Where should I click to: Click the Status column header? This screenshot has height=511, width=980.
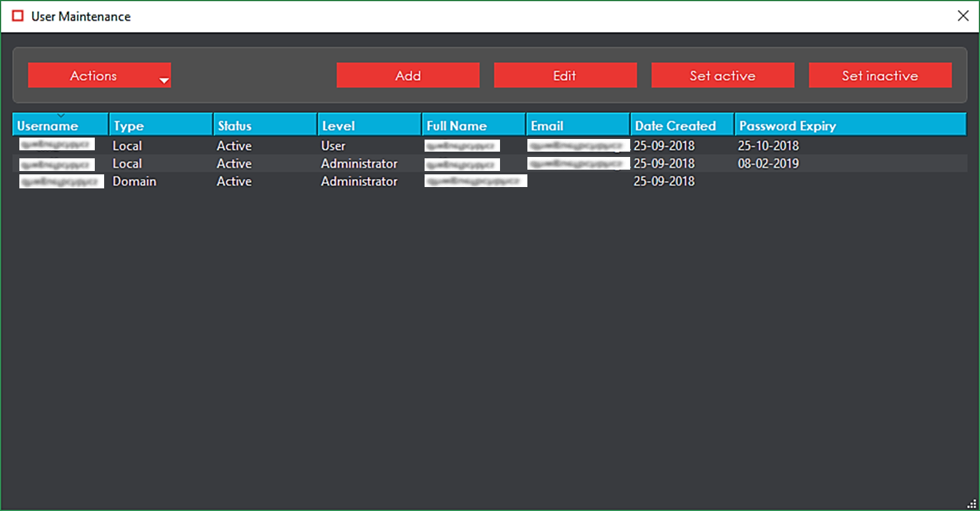tap(265, 126)
